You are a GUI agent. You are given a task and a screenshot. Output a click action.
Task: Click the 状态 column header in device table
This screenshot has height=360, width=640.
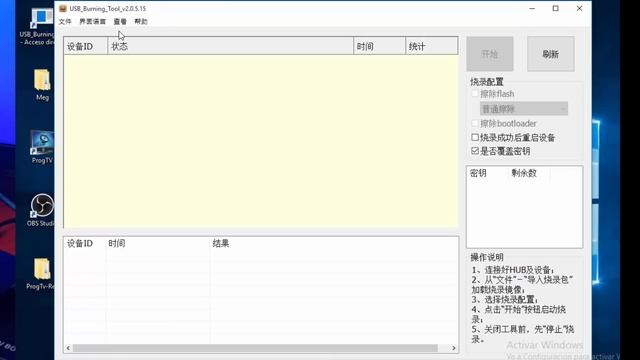(x=231, y=46)
